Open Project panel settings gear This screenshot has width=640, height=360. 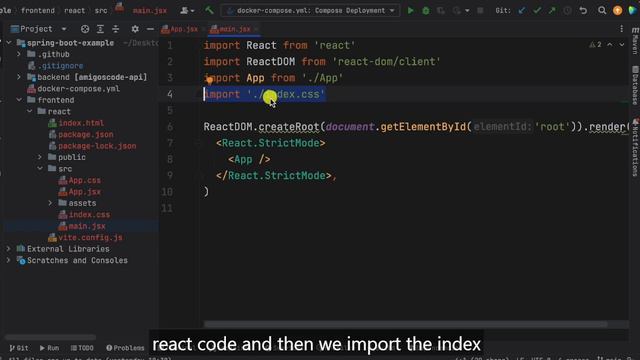point(135,29)
